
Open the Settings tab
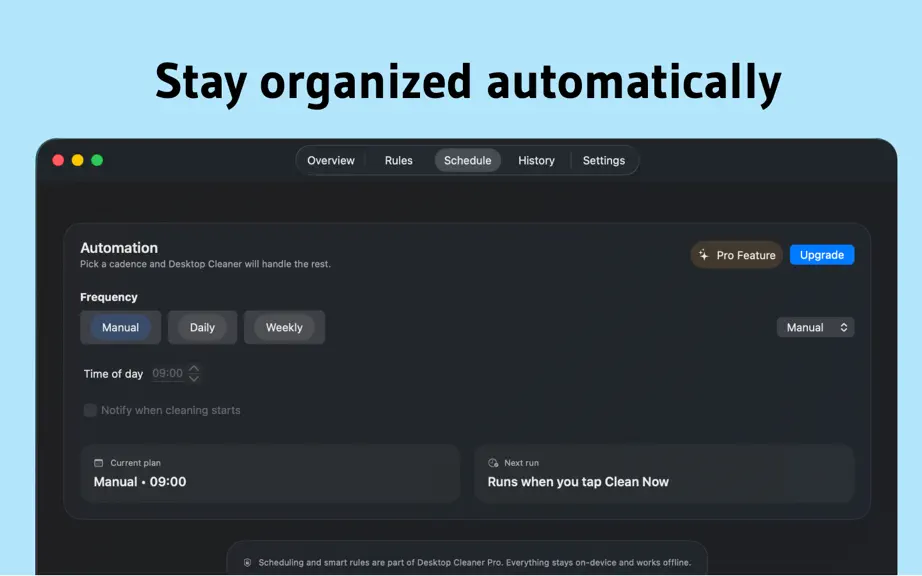coord(603,160)
